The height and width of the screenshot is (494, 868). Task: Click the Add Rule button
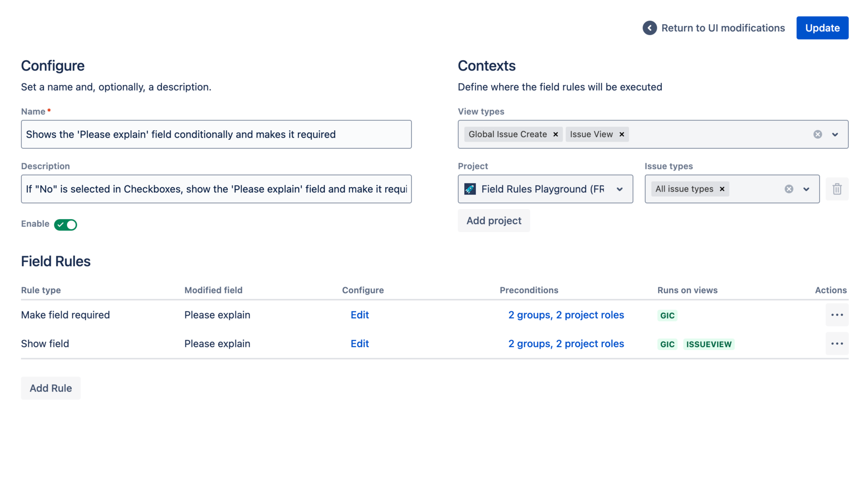click(51, 388)
